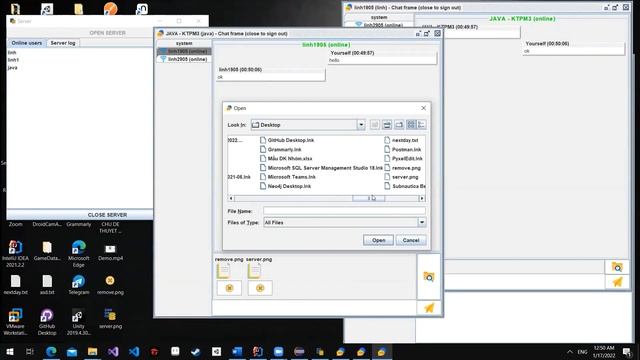Open File Explorer from taskbar

(x=92, y=351)
